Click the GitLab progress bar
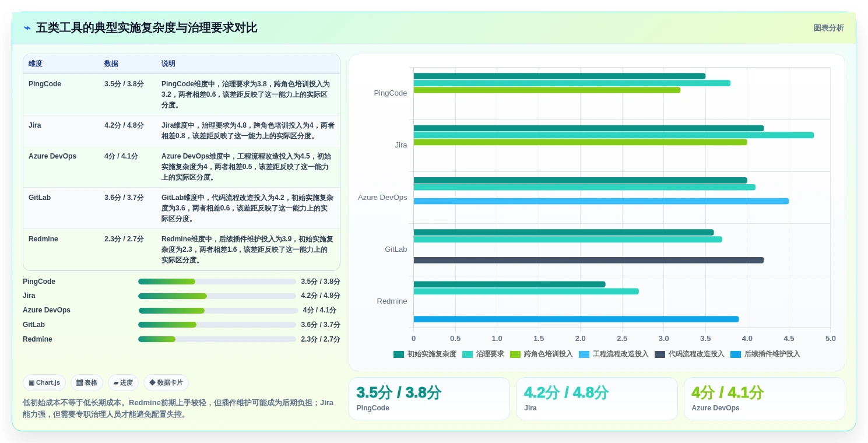Image resolution: width=868 pixels, height=443 pixels. (217, 325)
